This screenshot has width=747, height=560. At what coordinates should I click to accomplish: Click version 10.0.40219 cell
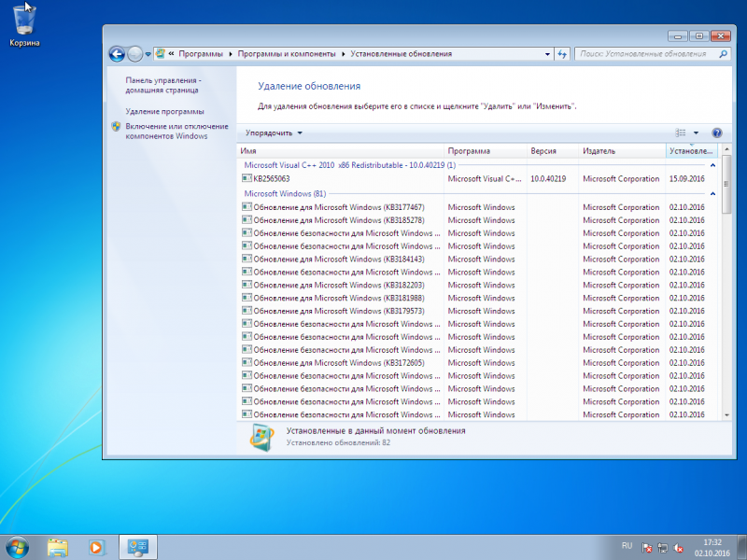point(548,178)
